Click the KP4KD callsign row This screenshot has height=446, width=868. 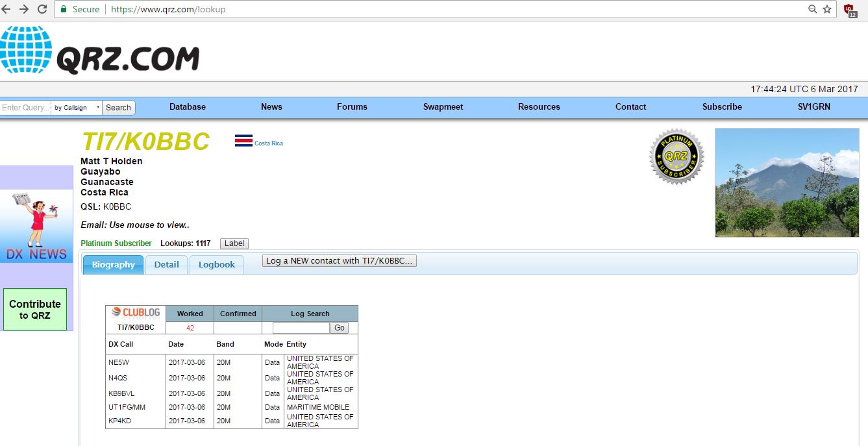232,421
